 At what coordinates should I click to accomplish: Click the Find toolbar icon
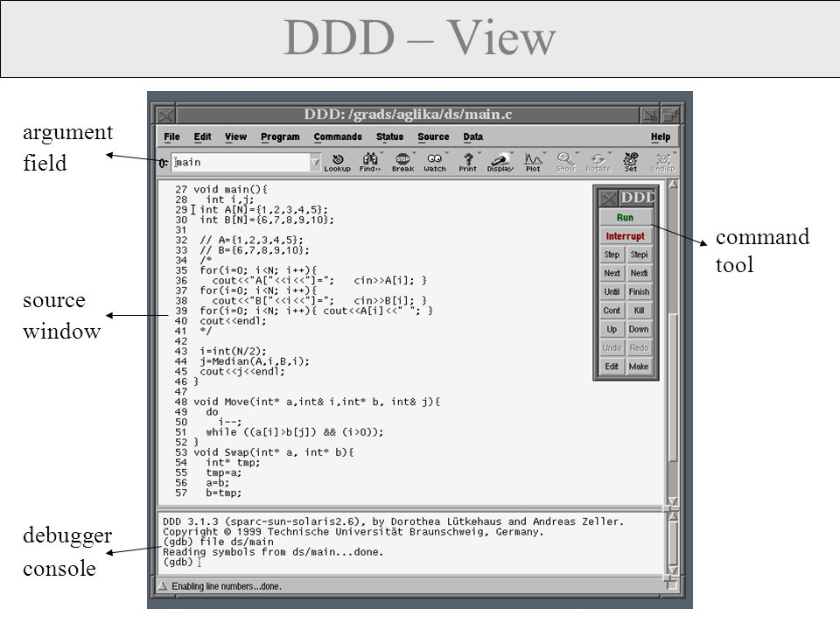pyautogui.click(x=369, y=163)
